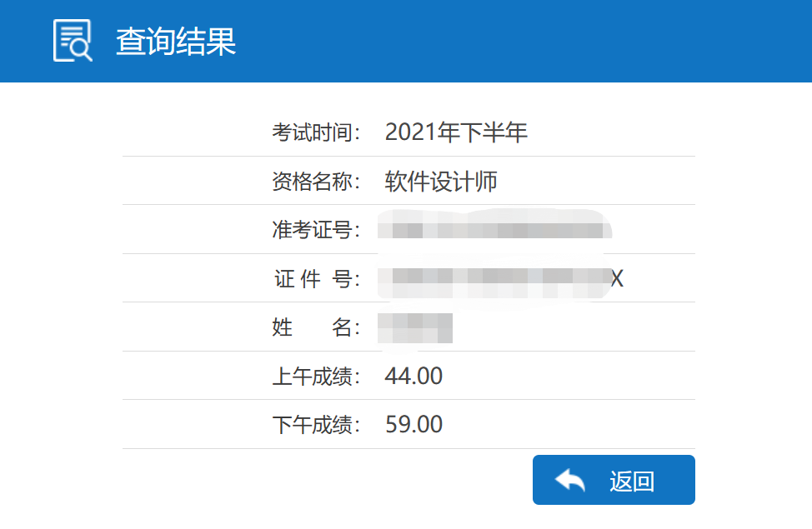812x529 pixels.
Task: Click the blurred ID number value
Action: click(492, 279)
